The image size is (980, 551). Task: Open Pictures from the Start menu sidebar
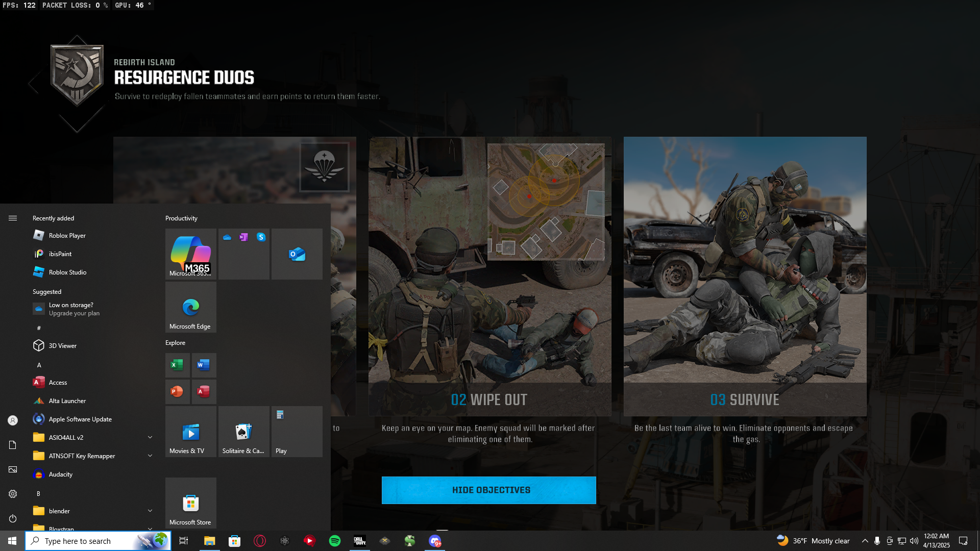point(13,469)
